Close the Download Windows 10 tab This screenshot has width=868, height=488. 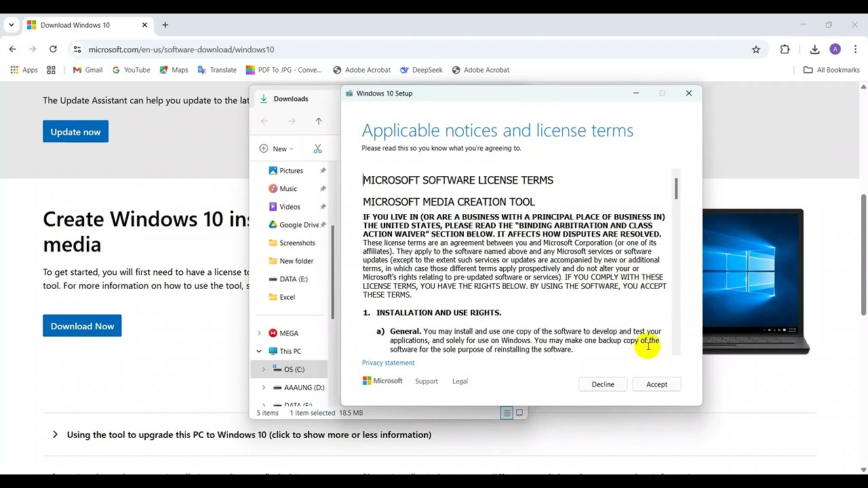(x=144, y=25)
